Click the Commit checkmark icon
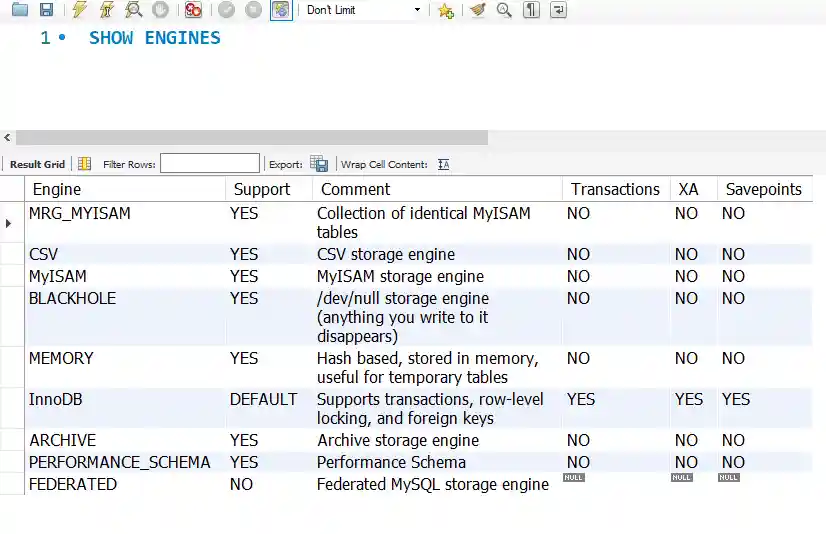The image size is (826, 534). (x=227, y=9)
